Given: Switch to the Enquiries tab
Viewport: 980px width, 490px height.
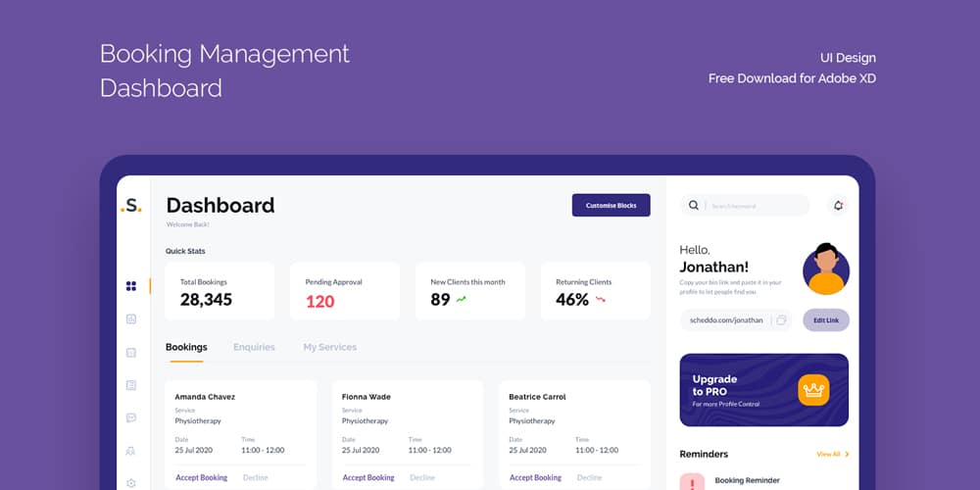Looking at the screenshot, I should click(x=254, y=348).
